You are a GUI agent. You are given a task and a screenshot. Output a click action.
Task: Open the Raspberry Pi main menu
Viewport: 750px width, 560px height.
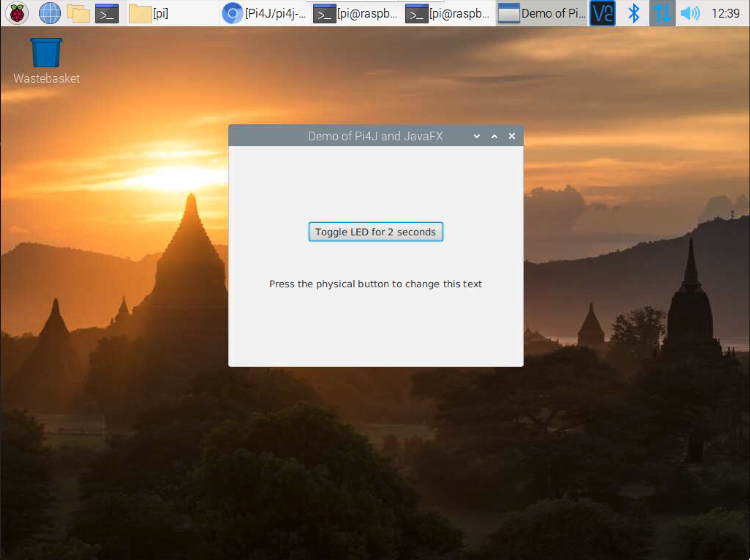[17, 14]
